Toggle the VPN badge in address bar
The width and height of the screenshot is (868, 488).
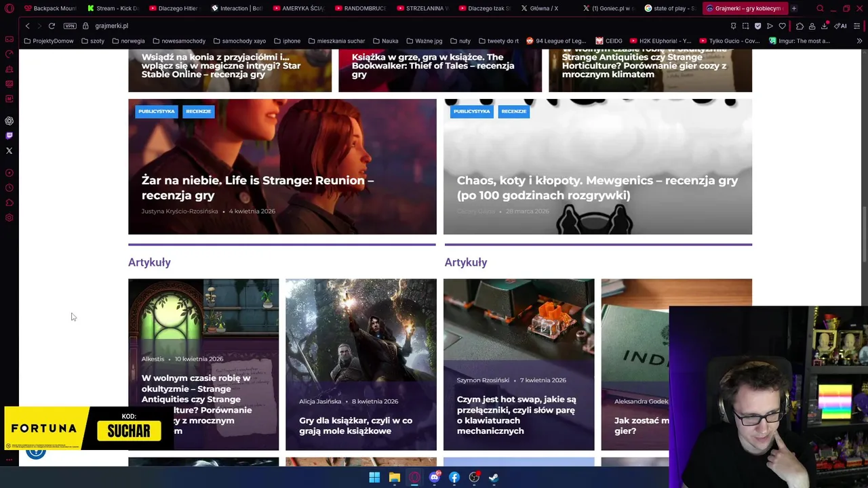[x=70, y=26]
